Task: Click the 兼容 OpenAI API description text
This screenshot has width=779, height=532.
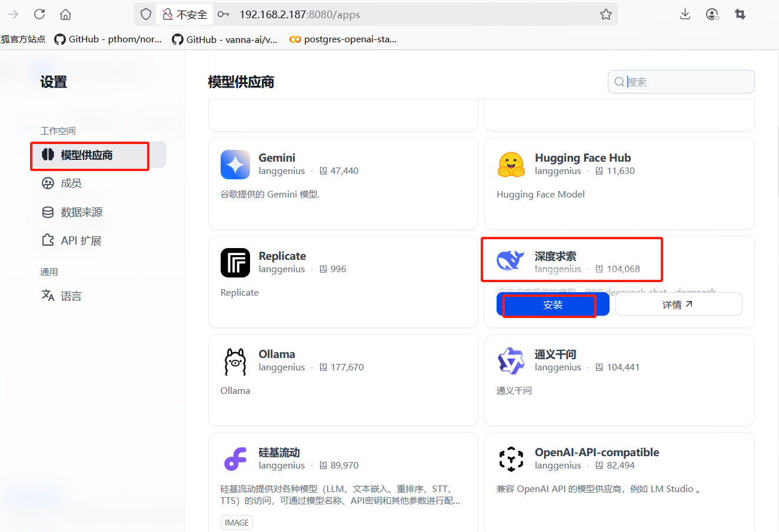Action: pos(599,489)
